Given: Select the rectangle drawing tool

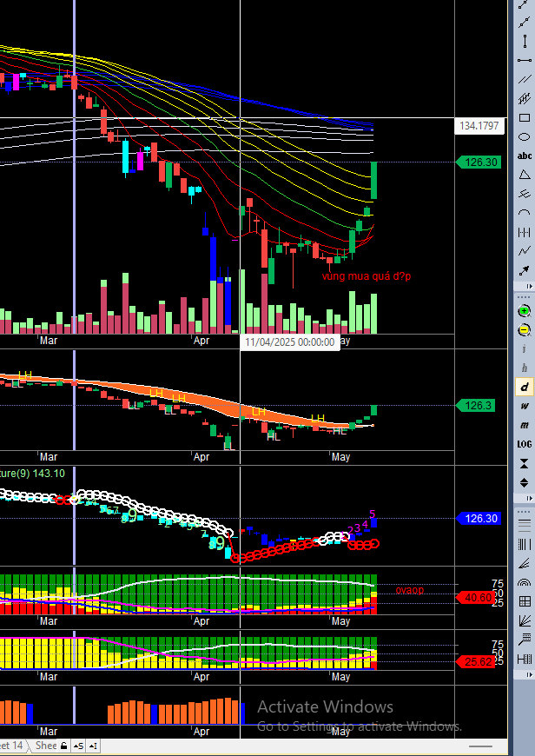Looking at the screenshot, I should coord(525,118).
